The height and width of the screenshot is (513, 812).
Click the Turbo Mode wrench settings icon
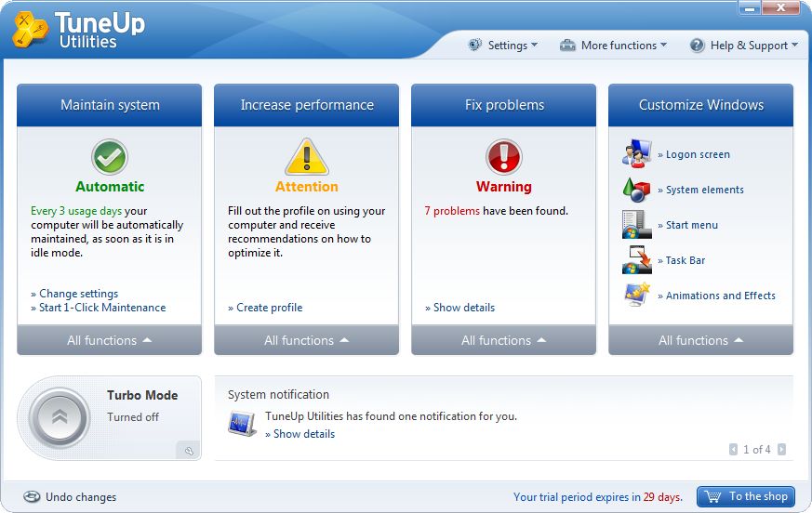tap(189, 451)
